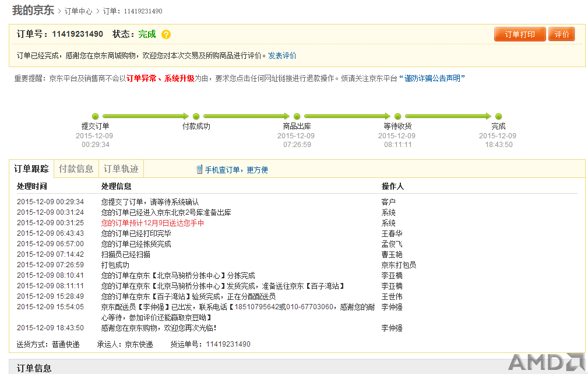Click the 订单打印 button

click(x=520, y=34)
